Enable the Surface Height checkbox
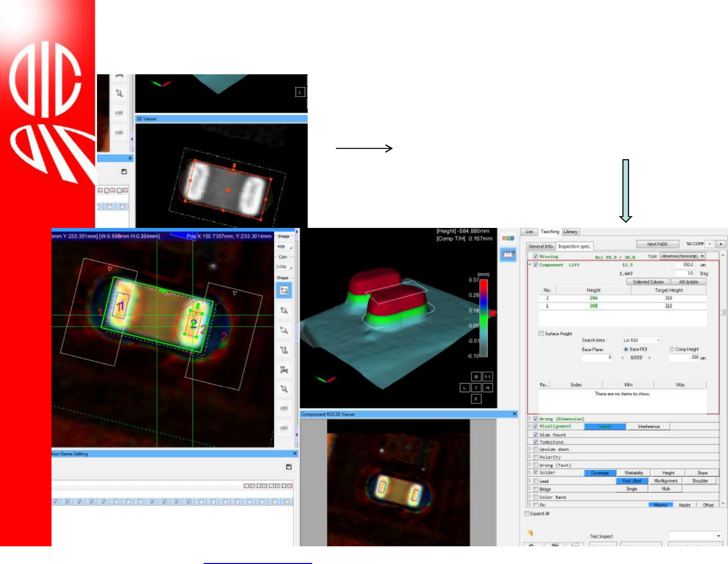 (542, 334)
